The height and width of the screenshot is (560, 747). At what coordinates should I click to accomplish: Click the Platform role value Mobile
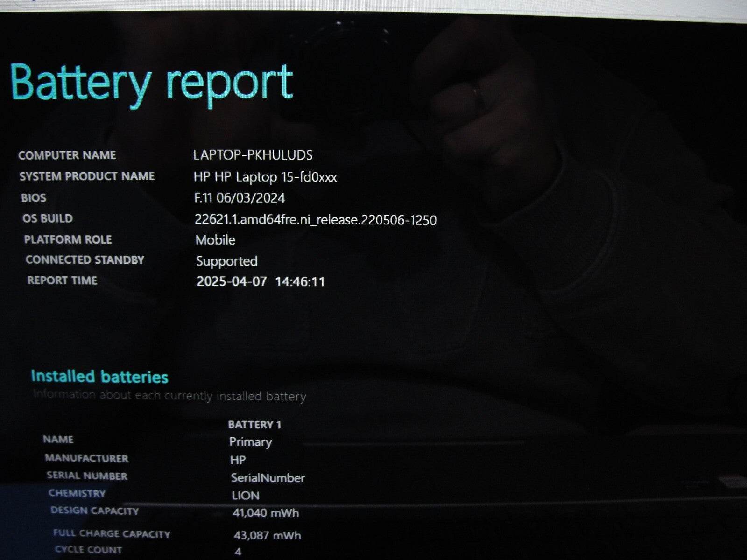pyautogui.click(x=215, y=240)
